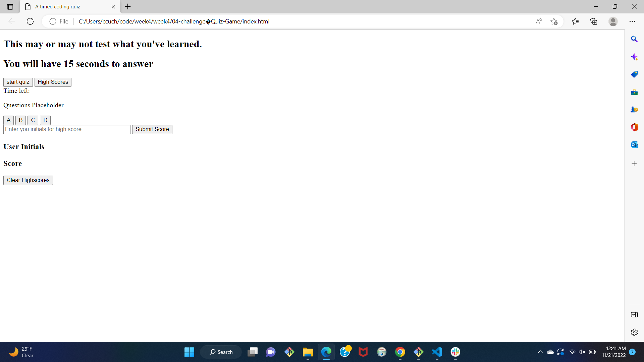Viewport: 644px width, 362px height.
Task: Select the 'A timed coding quiz' tab
Action: tap(70, 7)
